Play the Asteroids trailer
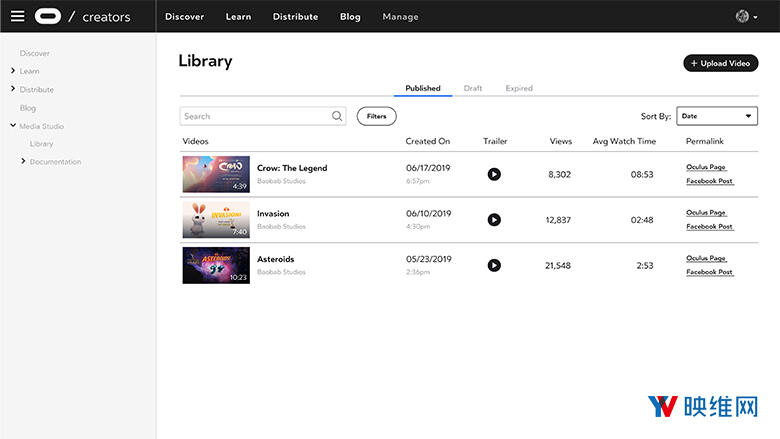The height and width of the screenshot is (439, 780). point(494,265)
